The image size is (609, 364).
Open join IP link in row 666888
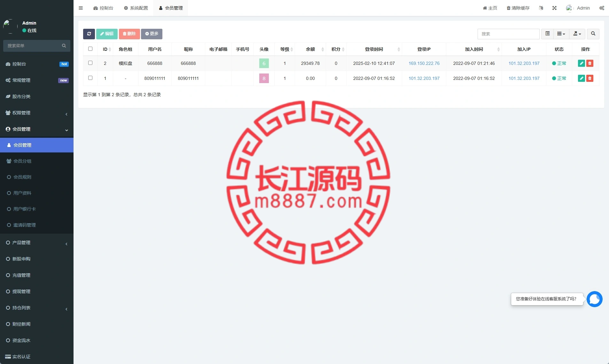[x=524, y=63]
